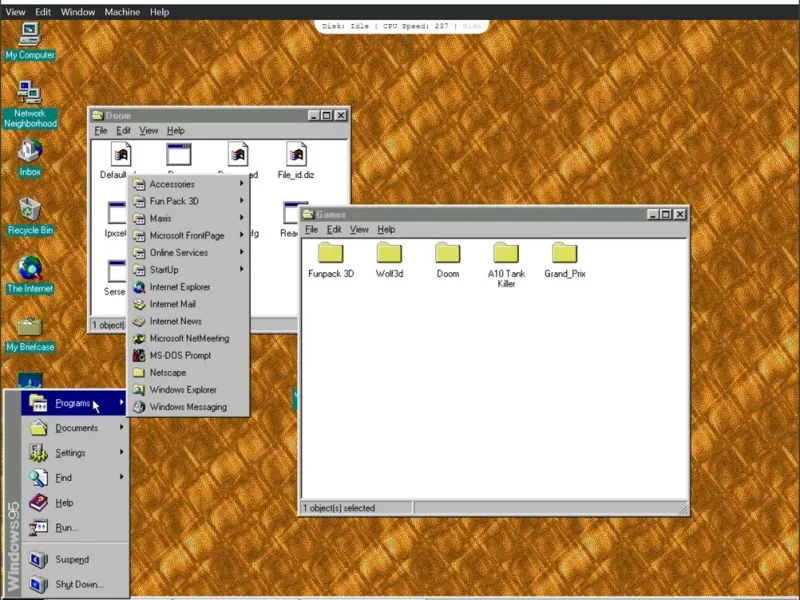Expand Accessories submenu

(x=188, y=184)
